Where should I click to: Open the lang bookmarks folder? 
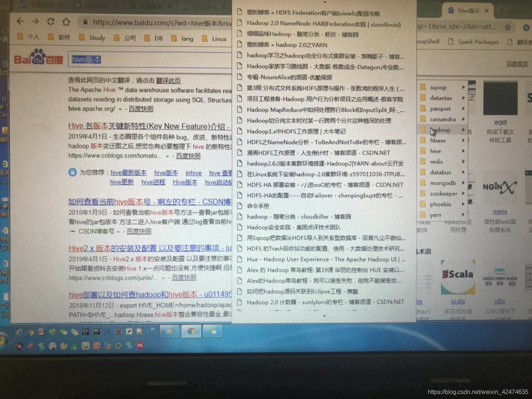pyautogui.click(x=183, y=38)
